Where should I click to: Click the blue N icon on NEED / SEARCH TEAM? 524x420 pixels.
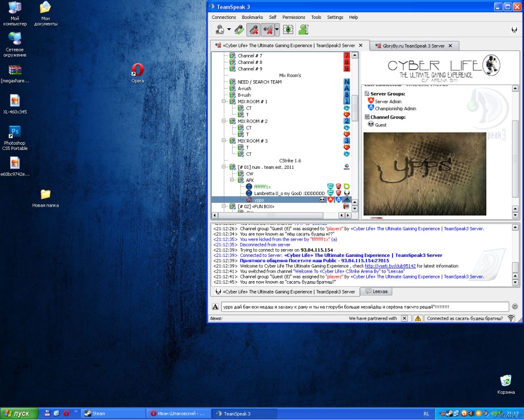point(346,82)
